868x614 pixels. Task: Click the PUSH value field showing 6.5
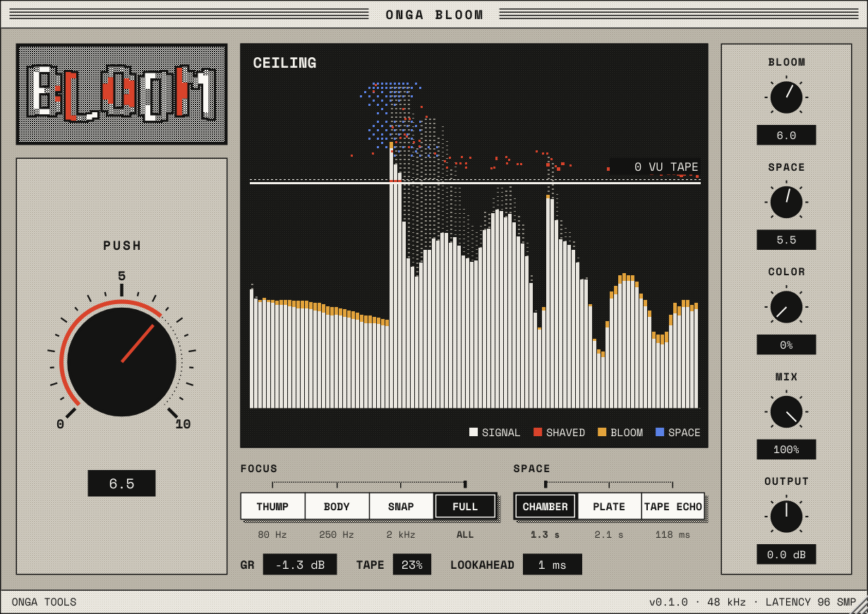coord(121,483)
